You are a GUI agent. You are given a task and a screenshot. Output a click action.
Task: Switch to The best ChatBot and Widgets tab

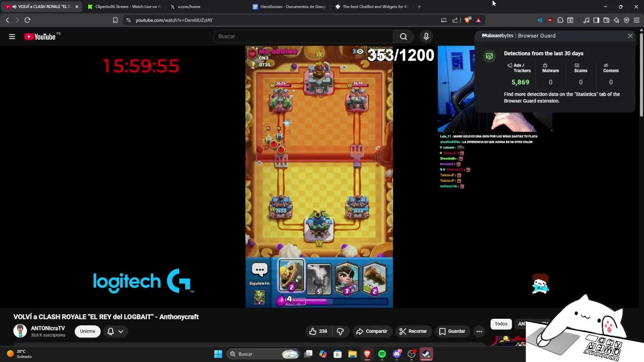tap(371, 7)
